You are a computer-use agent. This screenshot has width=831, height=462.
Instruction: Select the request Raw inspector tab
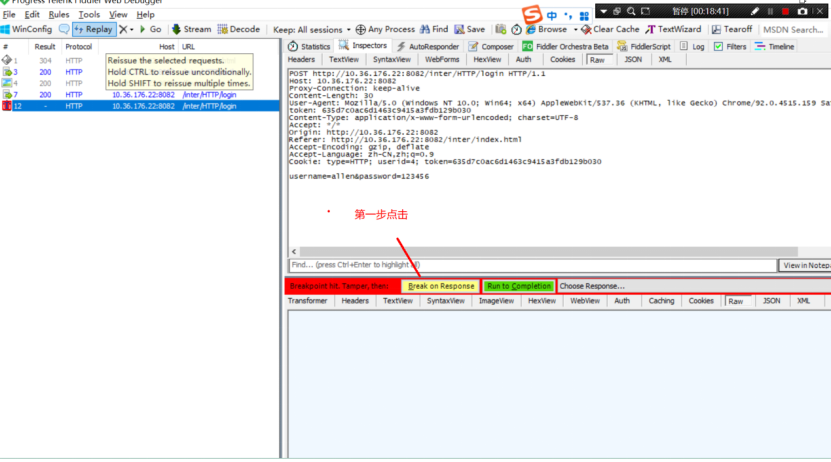point(597,60)
